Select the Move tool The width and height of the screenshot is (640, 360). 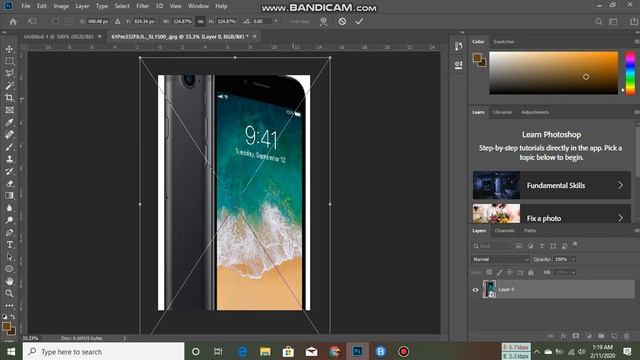(x=9, y=49)
